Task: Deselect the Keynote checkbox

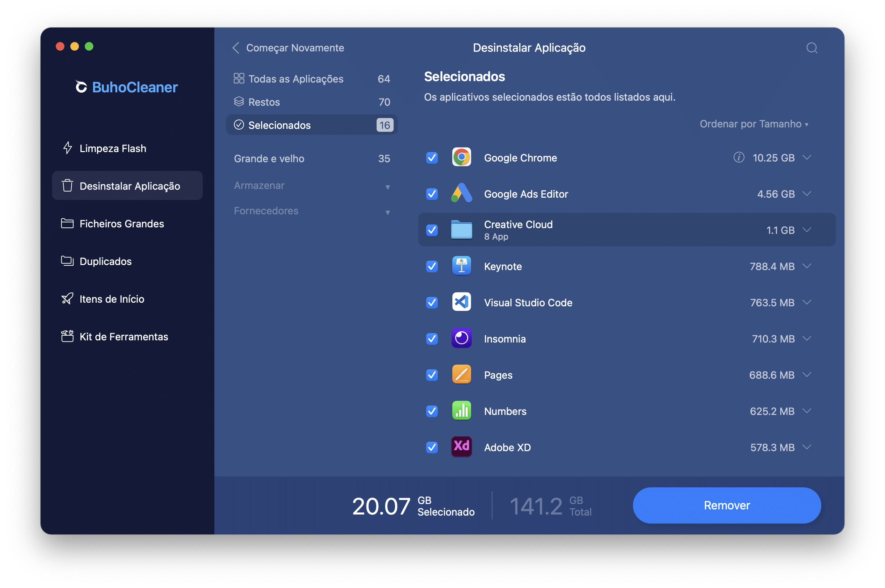Action: pos(432,266)
